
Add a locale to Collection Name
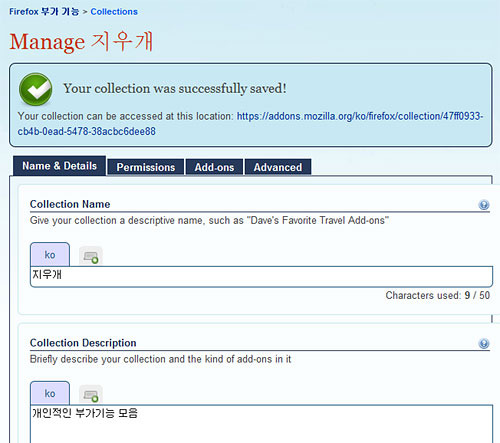pos(91,256)
